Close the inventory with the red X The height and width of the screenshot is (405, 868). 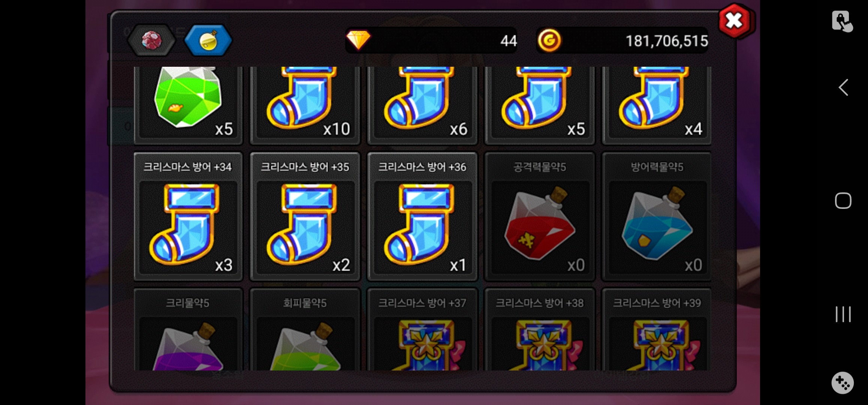click(735, 21)
